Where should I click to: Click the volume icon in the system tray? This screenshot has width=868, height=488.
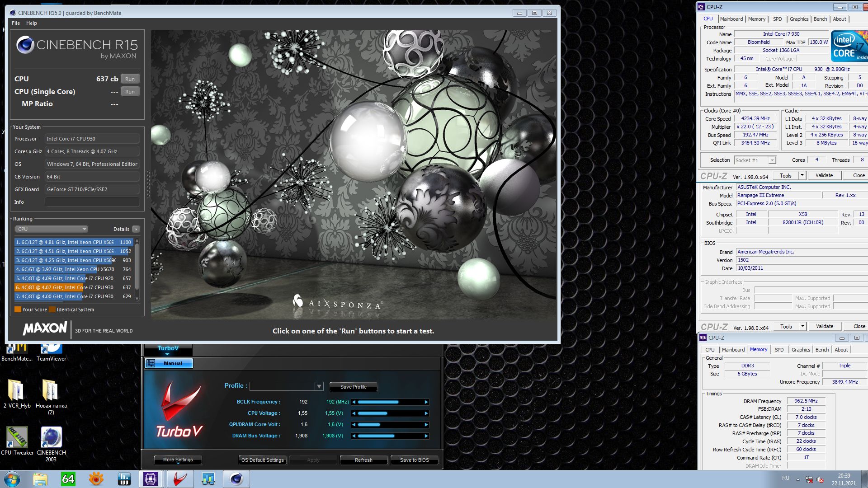pyautogui.click(x=820, y=479)
